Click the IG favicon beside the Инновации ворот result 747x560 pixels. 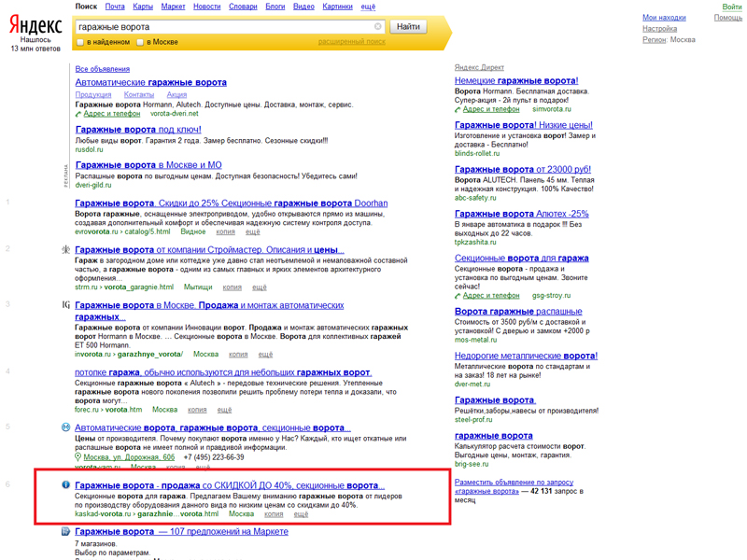tap(65, 305)
